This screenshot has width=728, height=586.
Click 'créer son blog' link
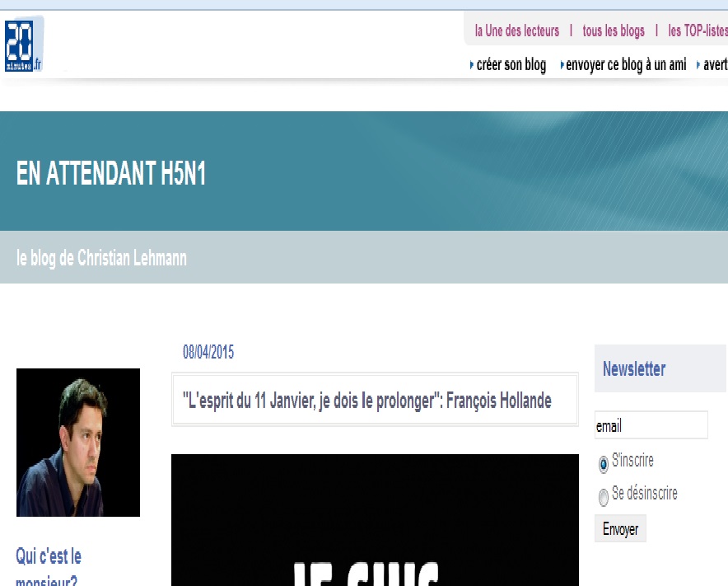pos(511,64)
